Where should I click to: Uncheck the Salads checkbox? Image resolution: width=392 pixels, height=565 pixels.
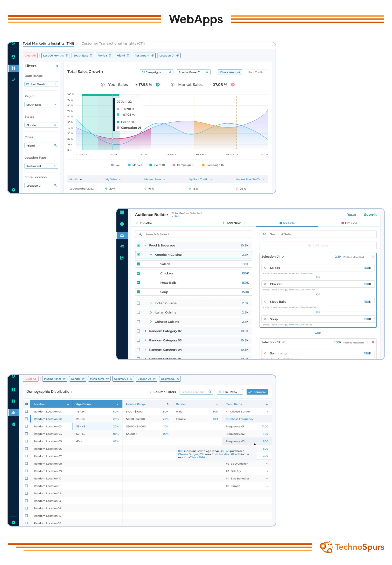[x=138, y=264]
